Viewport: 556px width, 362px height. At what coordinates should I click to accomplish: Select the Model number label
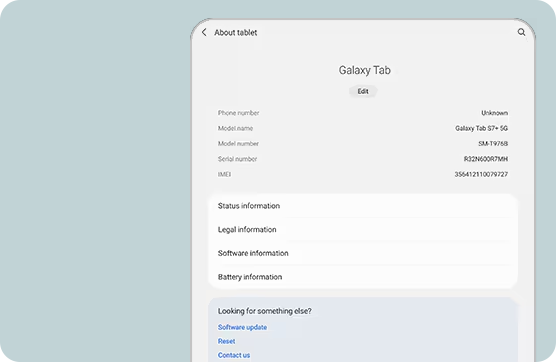pyautogui.click(x=238, y=144)
